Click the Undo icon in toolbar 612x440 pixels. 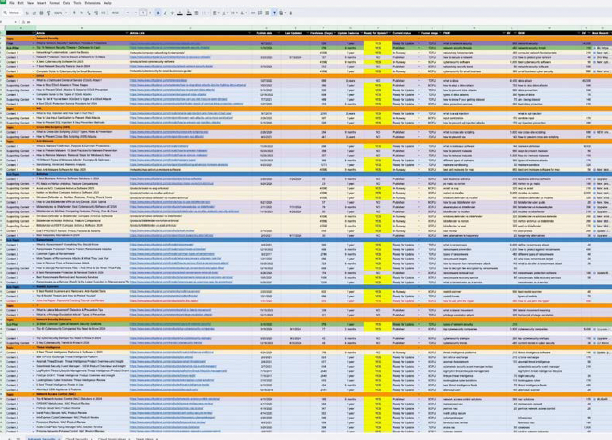pos(26,13)
